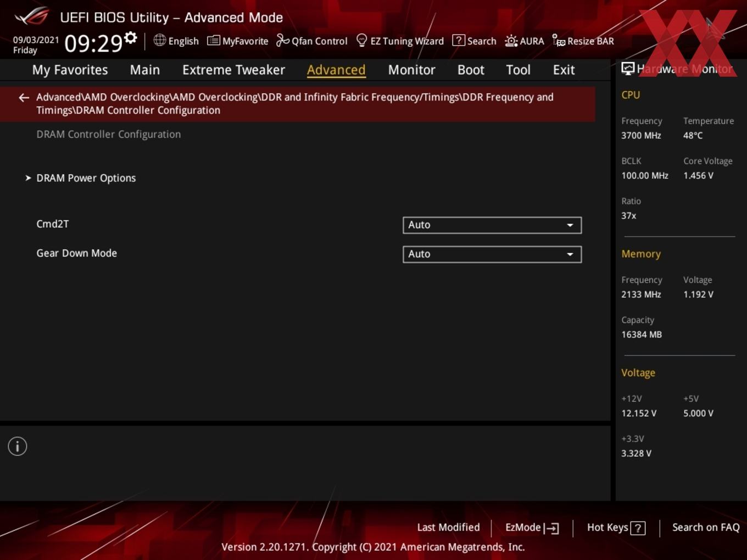The width and height of the screenshot is (747, 560).
Task: Click Memory capacity 16384 MB value
Action: click(x=642, y=334)
